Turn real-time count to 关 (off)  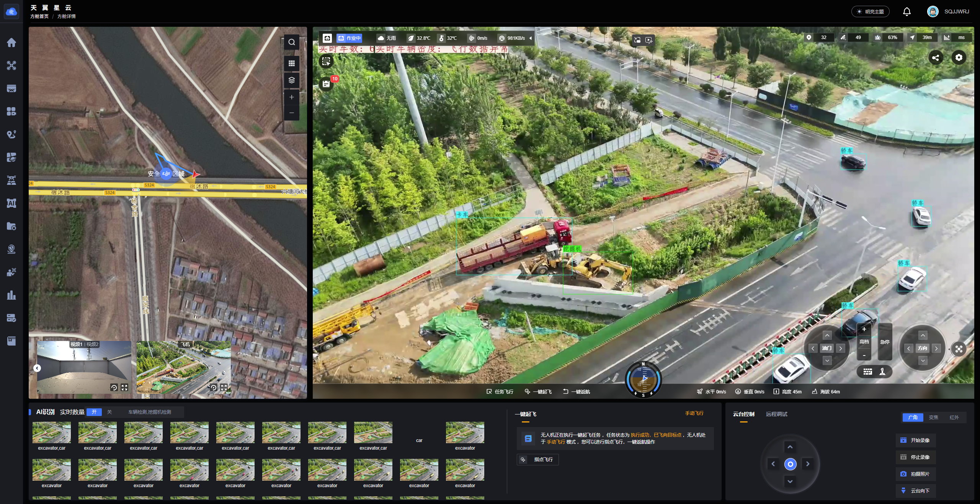point(109,412)
